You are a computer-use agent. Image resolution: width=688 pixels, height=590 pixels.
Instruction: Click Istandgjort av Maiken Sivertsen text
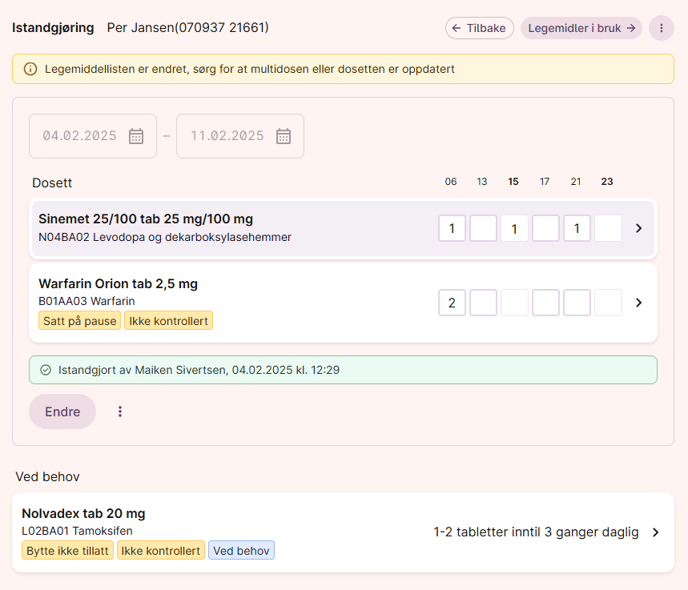tap(199, 370)
